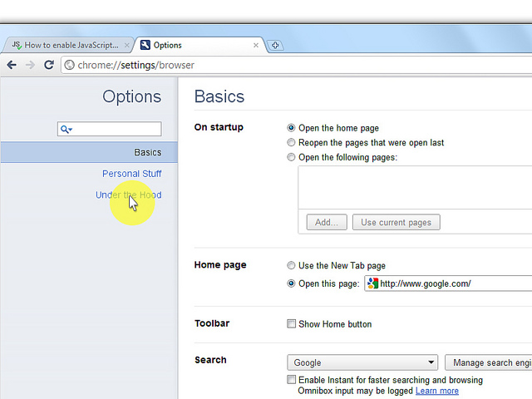Click the browser Back arrow
Viewport: 532px width, 399px height.
pos(12,65)
